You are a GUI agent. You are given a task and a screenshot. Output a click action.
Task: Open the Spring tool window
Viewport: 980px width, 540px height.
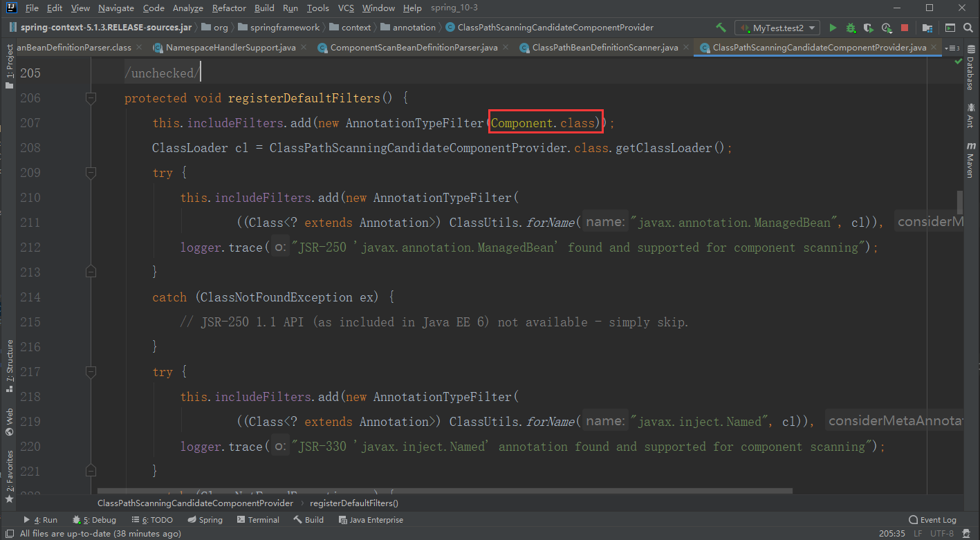point(205,520)
